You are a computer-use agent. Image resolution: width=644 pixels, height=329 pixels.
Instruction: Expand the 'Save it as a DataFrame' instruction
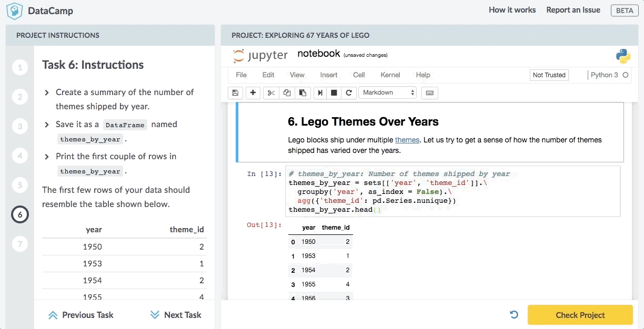46,125
